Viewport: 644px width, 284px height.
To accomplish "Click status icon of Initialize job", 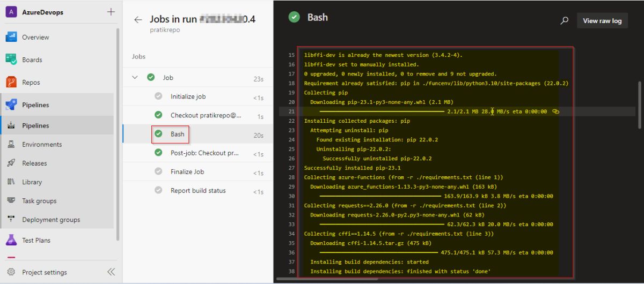I will (x=158, y=96).
